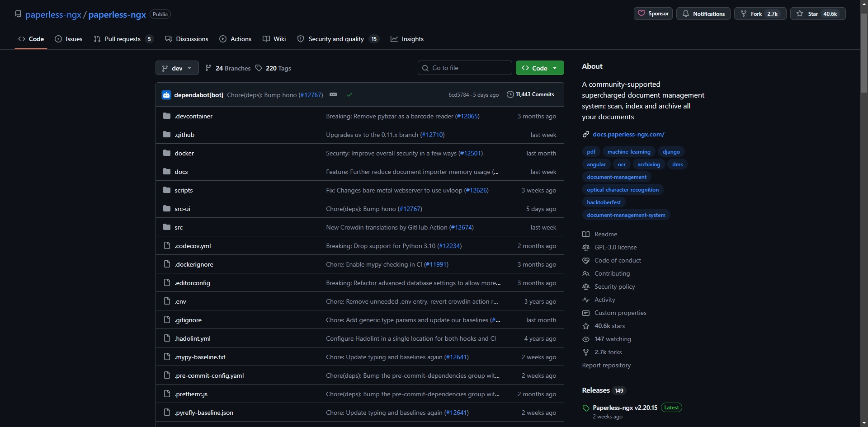Click the Contributing people icon
Viewport: 868px width, 427px height.
(x=586, y=273)
